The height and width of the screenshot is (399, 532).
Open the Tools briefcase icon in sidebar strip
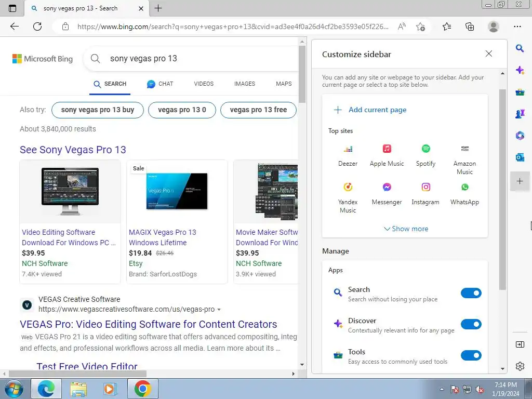coord(520,92)
